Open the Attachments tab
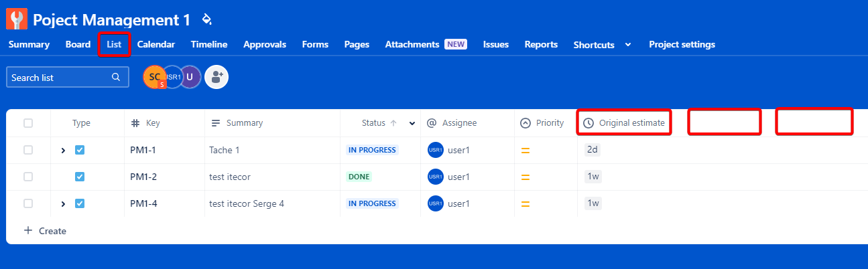This screenshot has width=868, height=269. (426, 44)
